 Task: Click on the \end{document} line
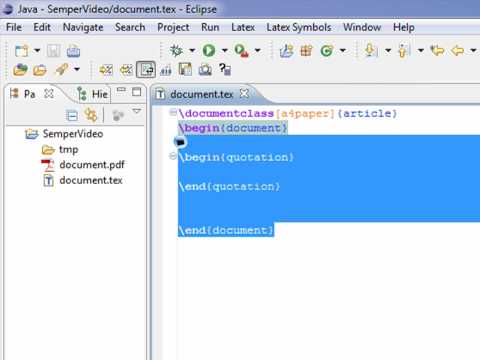[x=226, y=230]
